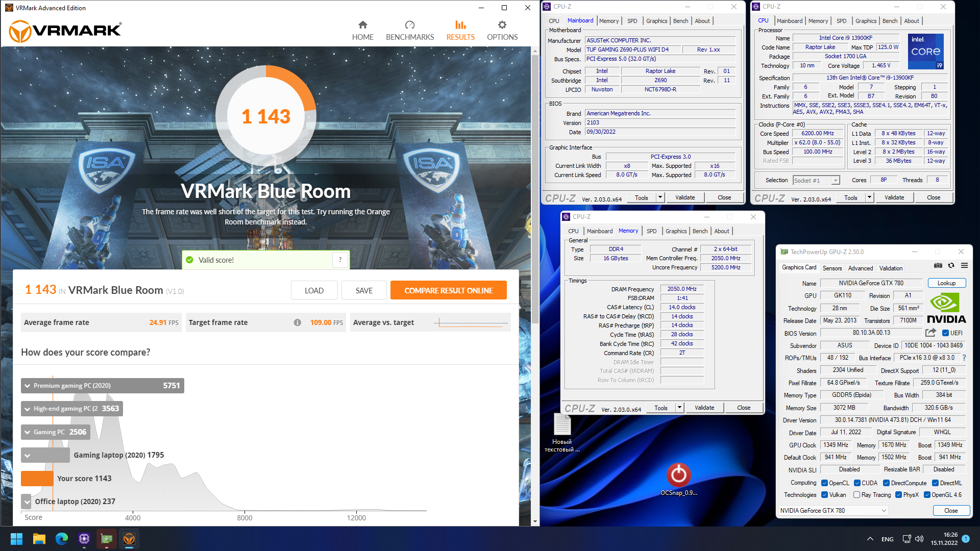Click the Close button in GPU-Z
The width and height of the screenshot is (980, 551).
tap(950, 511)
